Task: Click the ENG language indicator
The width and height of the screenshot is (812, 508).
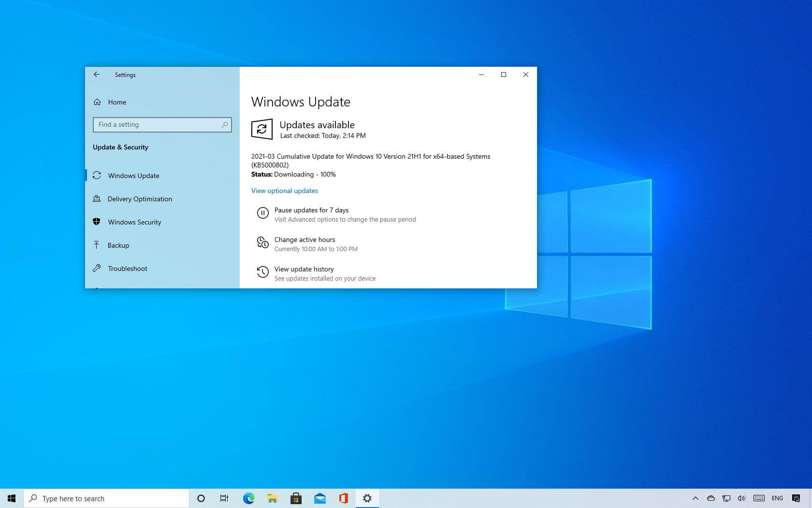Action: (x=777, y=498)
